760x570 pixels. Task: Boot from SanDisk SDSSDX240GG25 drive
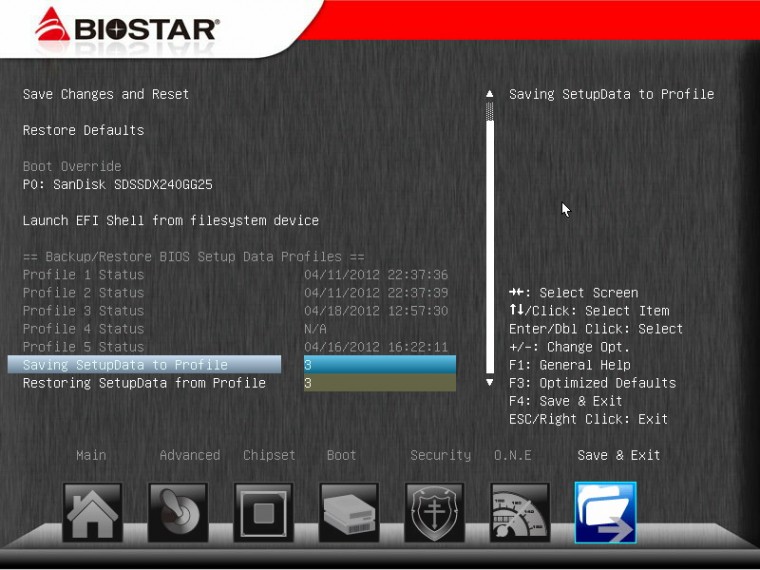[117, 184]
